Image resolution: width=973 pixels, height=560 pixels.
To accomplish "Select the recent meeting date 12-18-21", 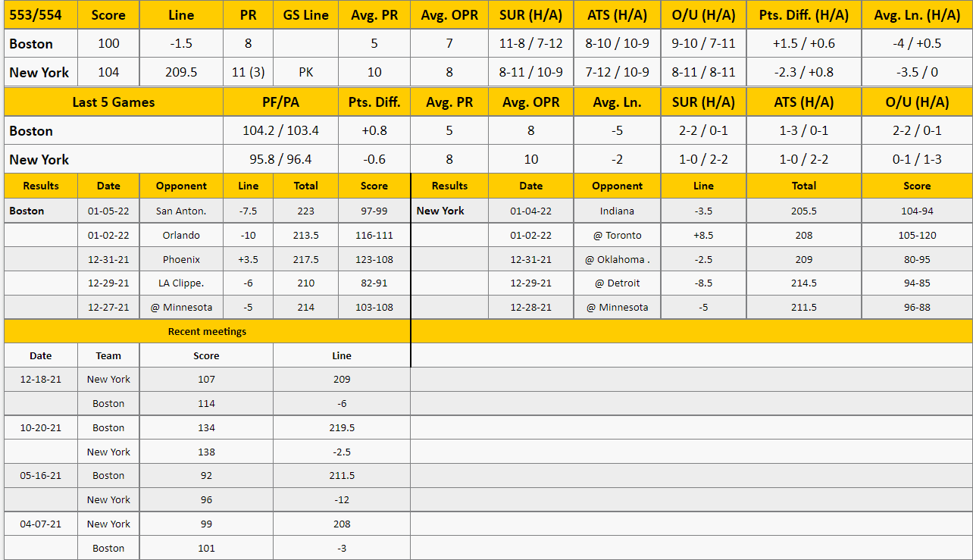I will tap(41, 379).
